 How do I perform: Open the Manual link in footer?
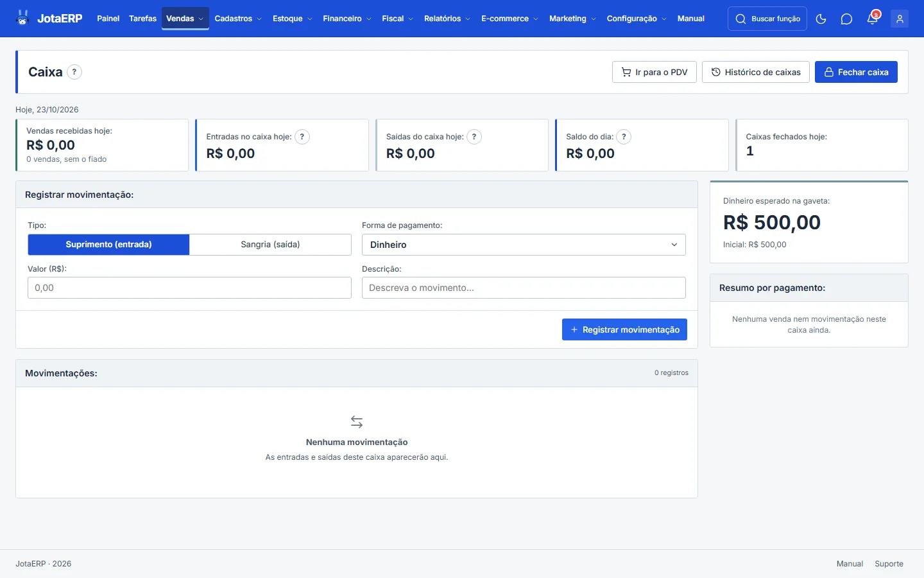point(850,564)
